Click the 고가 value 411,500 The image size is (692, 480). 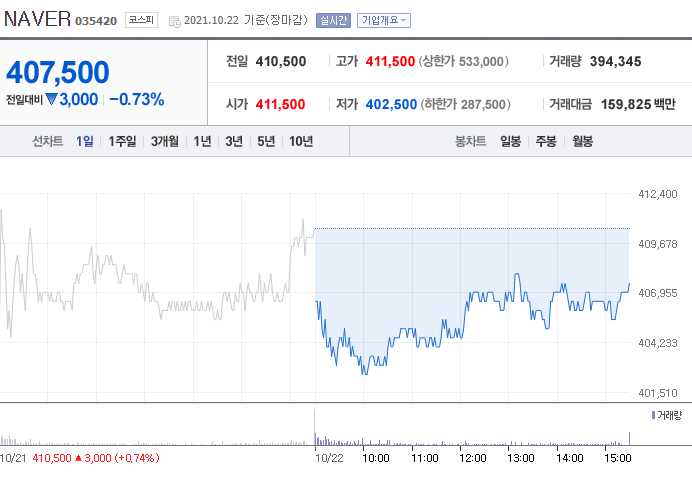[x=390, y=61]
